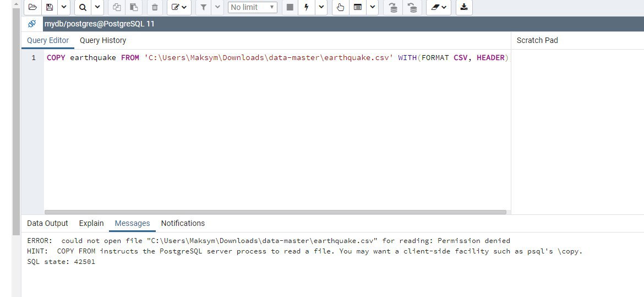This screenshot has width=644, height=297.
Task: Click the Find magnifier icon
Action: (x=83, y=7)
